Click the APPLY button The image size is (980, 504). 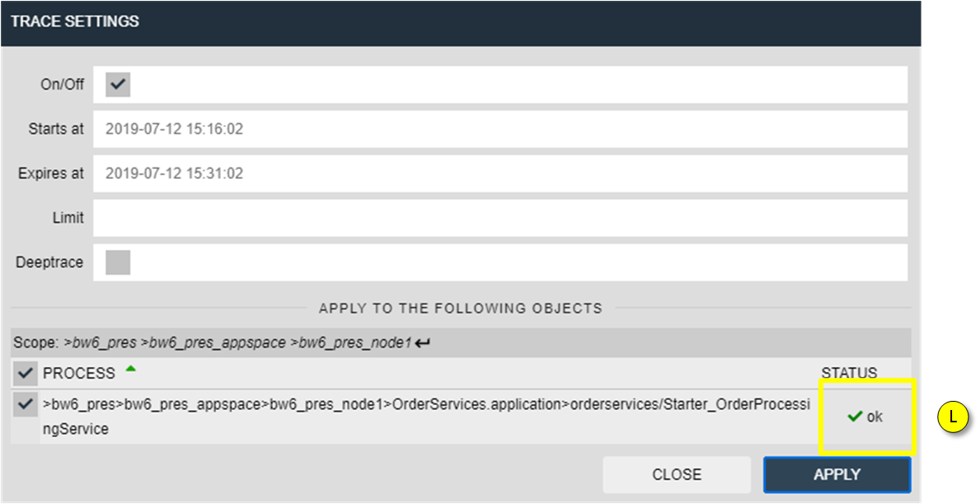pos(837,474)
